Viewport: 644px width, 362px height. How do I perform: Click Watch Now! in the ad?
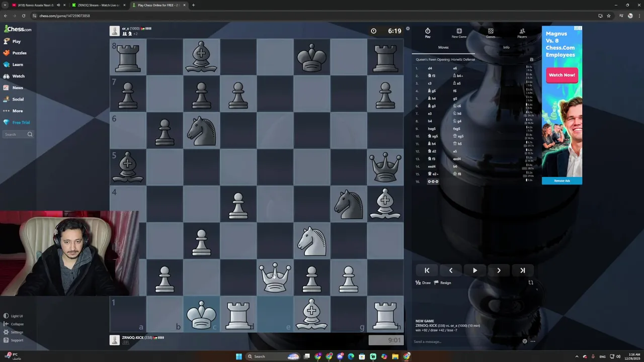tap(562, 75)
